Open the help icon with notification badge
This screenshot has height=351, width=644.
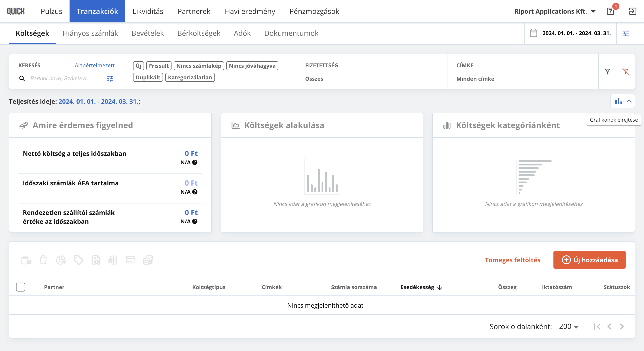(610, 11)
